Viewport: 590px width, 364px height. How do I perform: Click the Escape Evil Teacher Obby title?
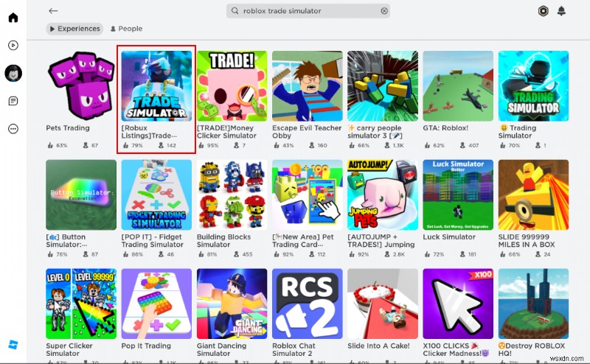[307, 132]
